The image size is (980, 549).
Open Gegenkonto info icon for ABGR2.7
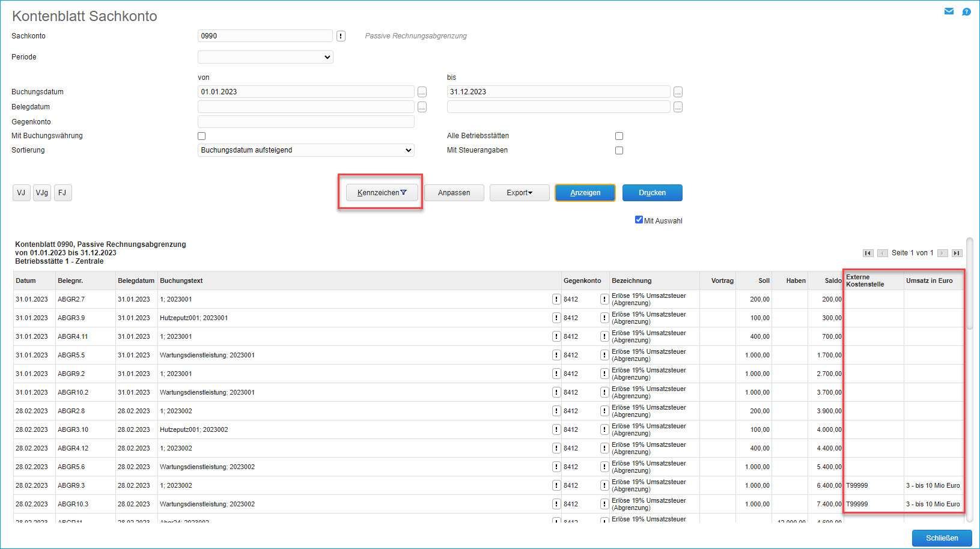click(x=604, y=299)
